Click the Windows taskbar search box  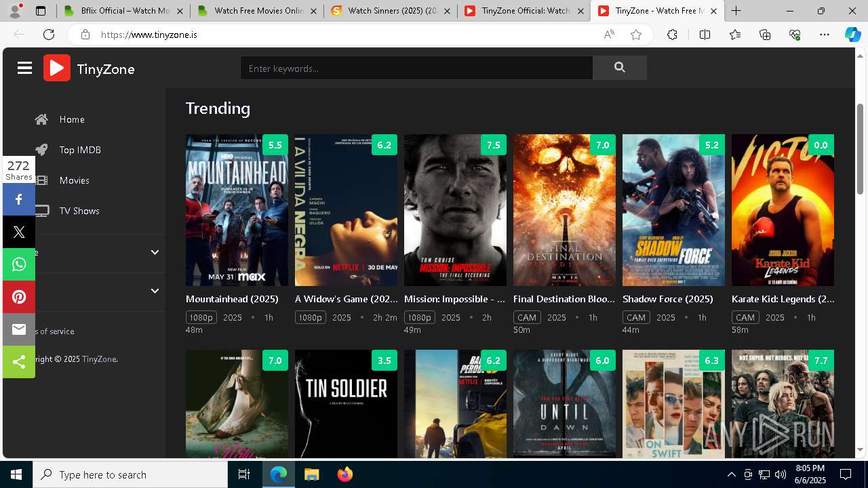(130, 474)
